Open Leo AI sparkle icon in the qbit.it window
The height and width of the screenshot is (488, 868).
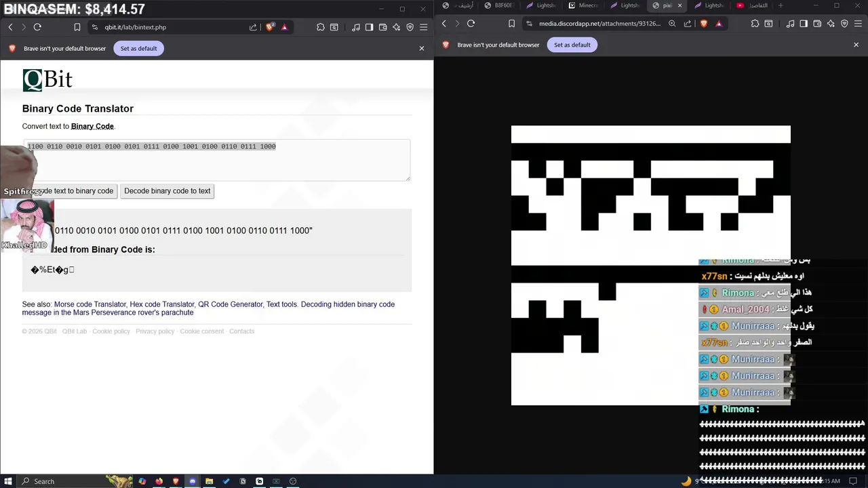pos(396,27)
